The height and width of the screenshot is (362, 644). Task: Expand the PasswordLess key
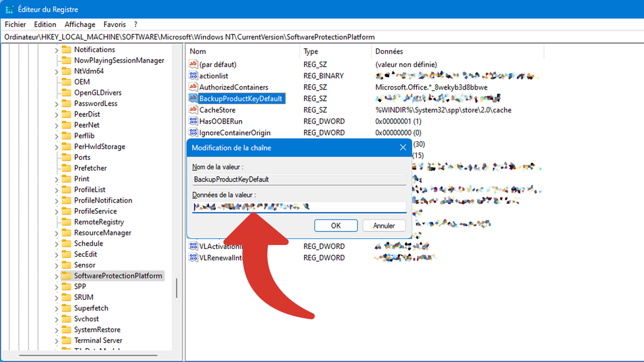click(57, 104)
